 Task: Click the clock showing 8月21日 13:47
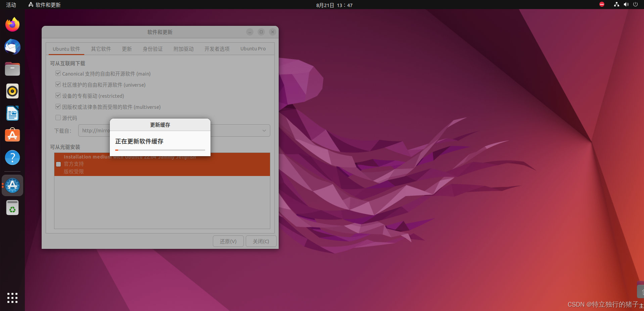[334, 5]
